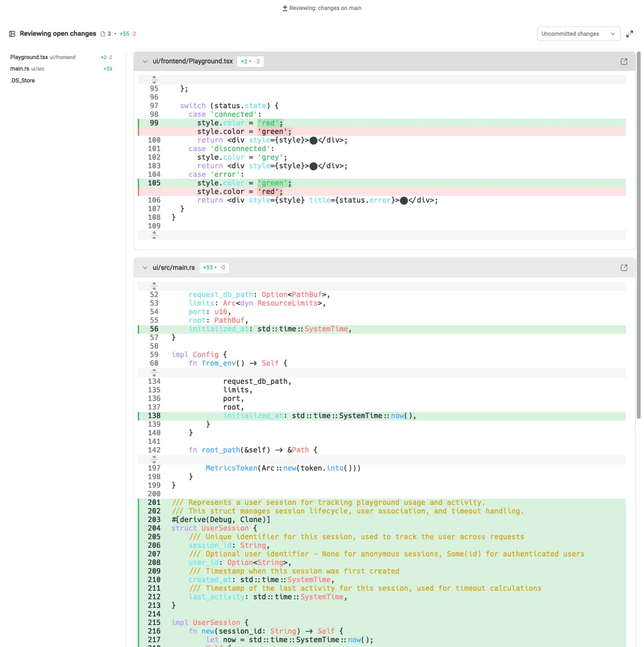The image size is (644, 647).
Task: Open ui/frontend/Playground.tsx via its external link icon
Action: (x=624, y=61)
